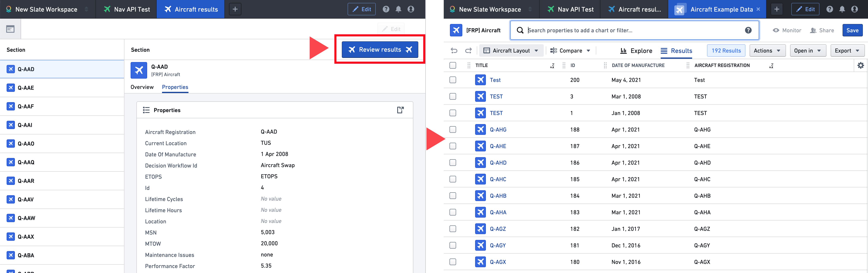Switch to Explore view
868x273 pixels.
coord(636,50)
